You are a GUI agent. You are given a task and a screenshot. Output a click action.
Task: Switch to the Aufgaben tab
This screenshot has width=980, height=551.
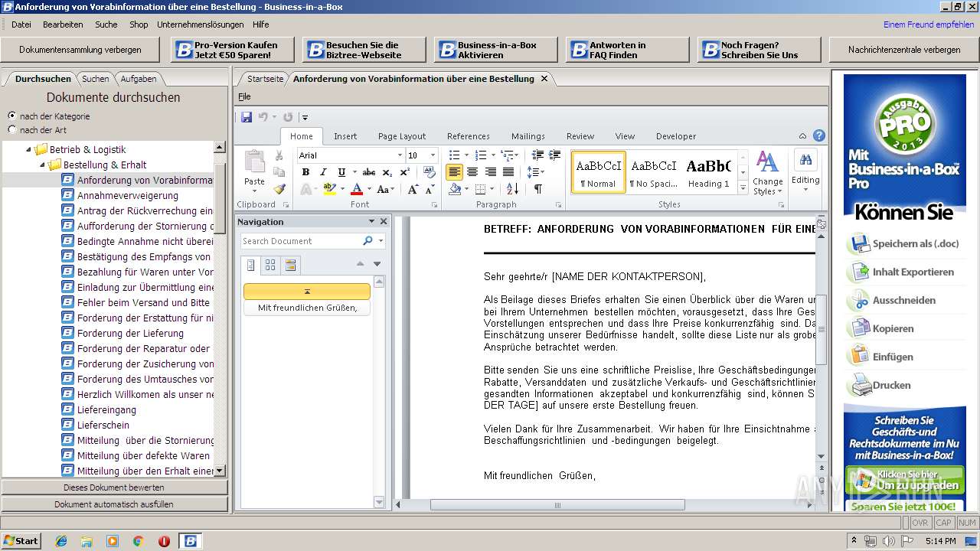tap(139, 79)
